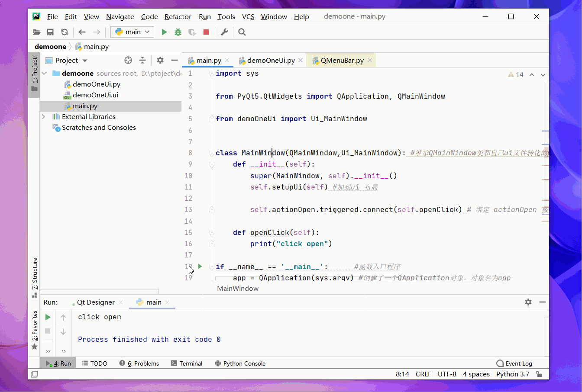Viewport: 582px width, 392px height.
Task: Open the Python Console tool window
Action: click(x=240, y=363)
